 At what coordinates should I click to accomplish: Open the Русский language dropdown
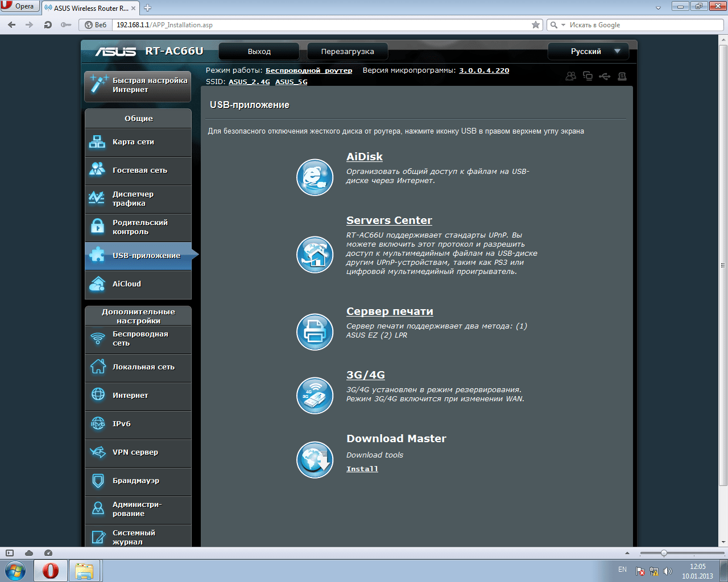(588, 51)
